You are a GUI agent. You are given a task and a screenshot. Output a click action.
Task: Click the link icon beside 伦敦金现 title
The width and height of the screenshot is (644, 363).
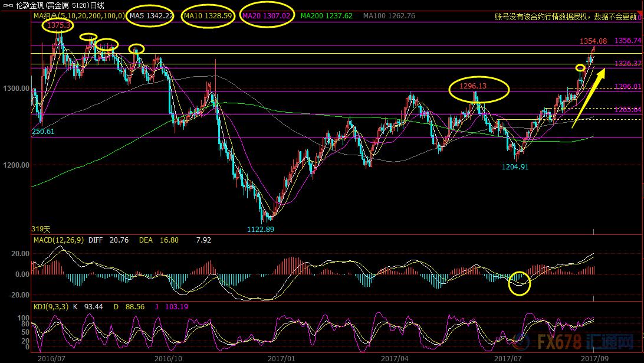(8, 5)
